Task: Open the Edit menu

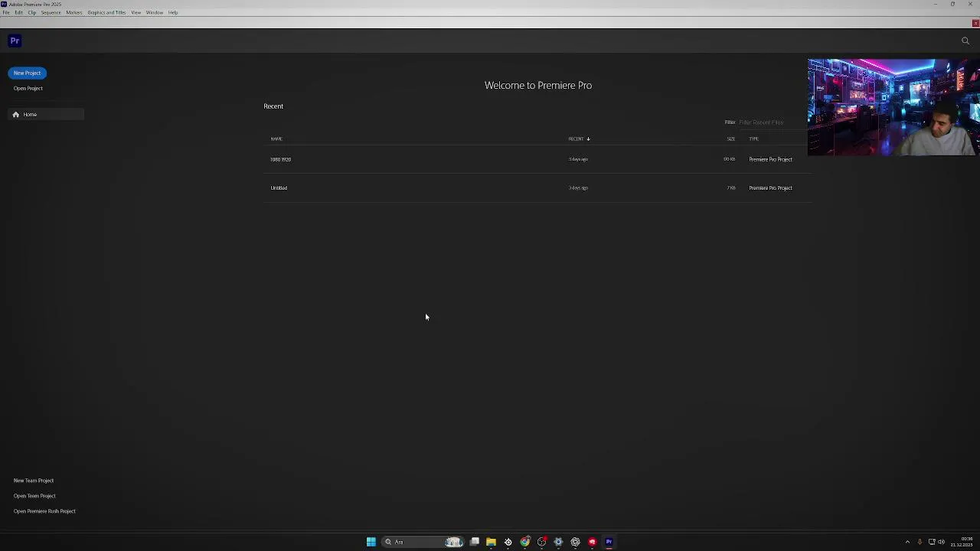Action: tap(18, 12)
